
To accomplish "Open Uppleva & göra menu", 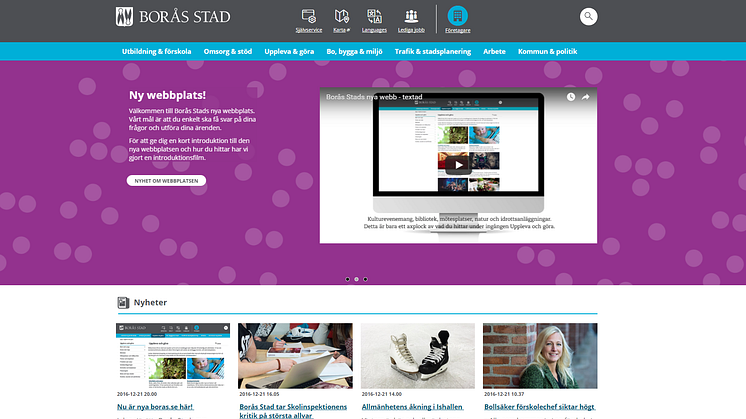I will [x=289, y=51].
